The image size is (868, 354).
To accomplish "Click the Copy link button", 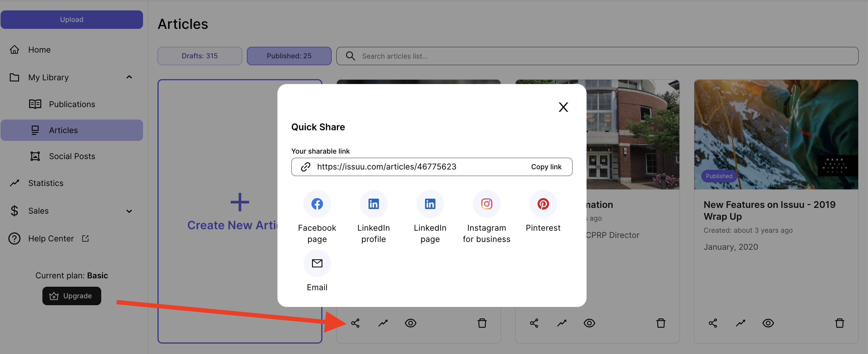I will click(546, 167).
